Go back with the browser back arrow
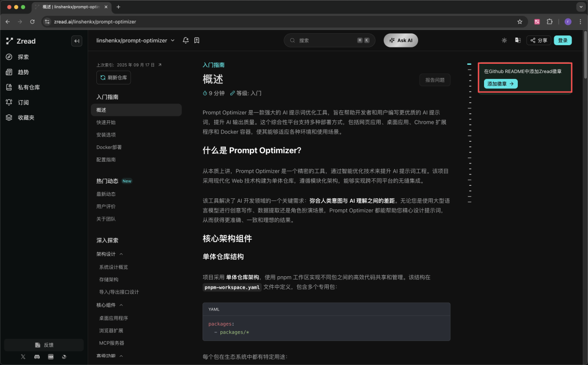The width and height of the screenshot is (588, 365). click(8, 22)
